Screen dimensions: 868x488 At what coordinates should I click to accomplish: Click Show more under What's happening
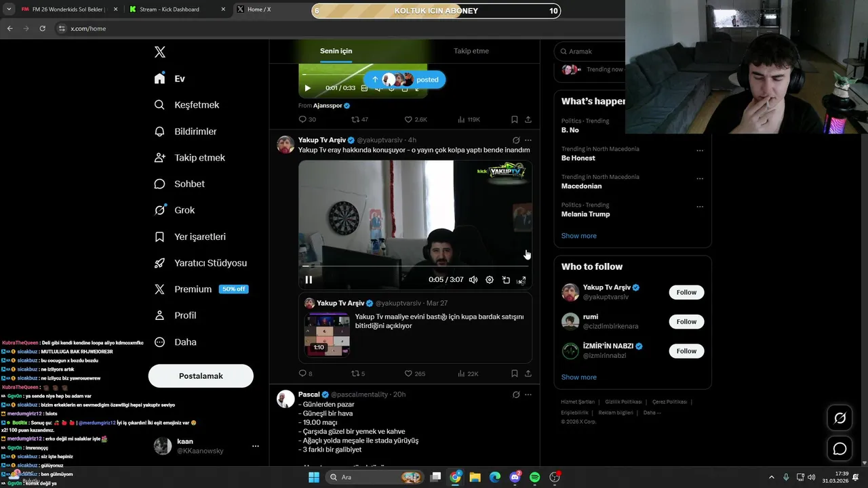tap(578, 236)
